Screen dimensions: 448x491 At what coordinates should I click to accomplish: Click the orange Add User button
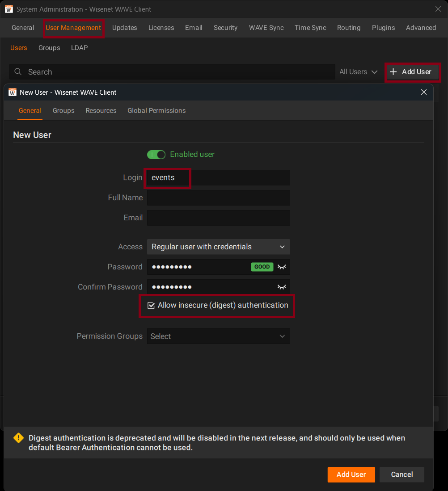coord(351,474)
